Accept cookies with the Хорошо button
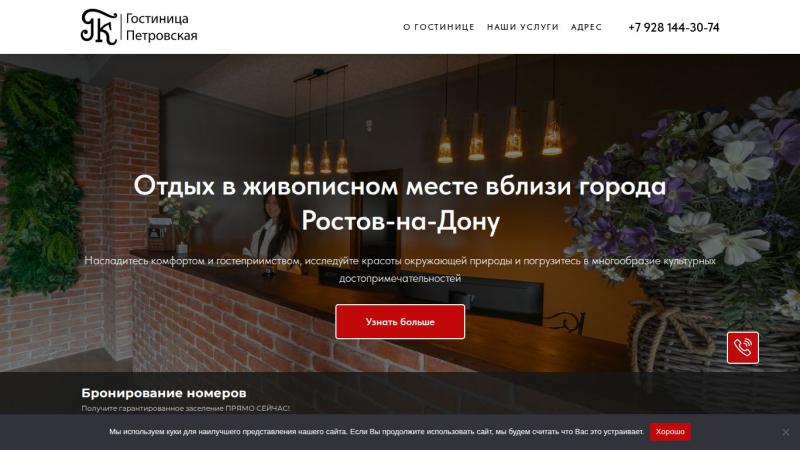This screenshot has height=450, width=800. click(x=670, y=432)
